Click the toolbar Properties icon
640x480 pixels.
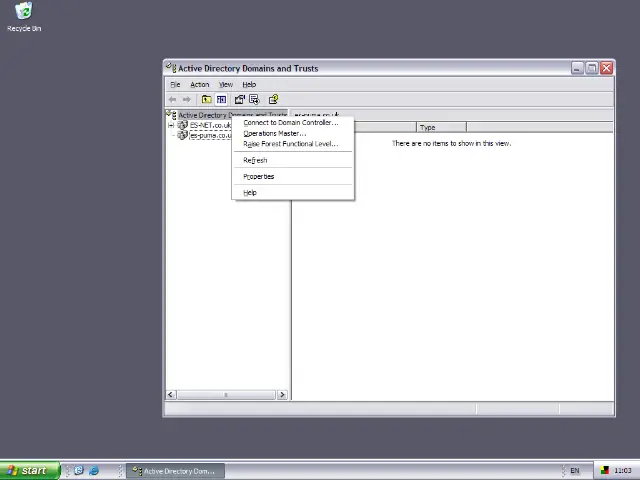(240, 99)
